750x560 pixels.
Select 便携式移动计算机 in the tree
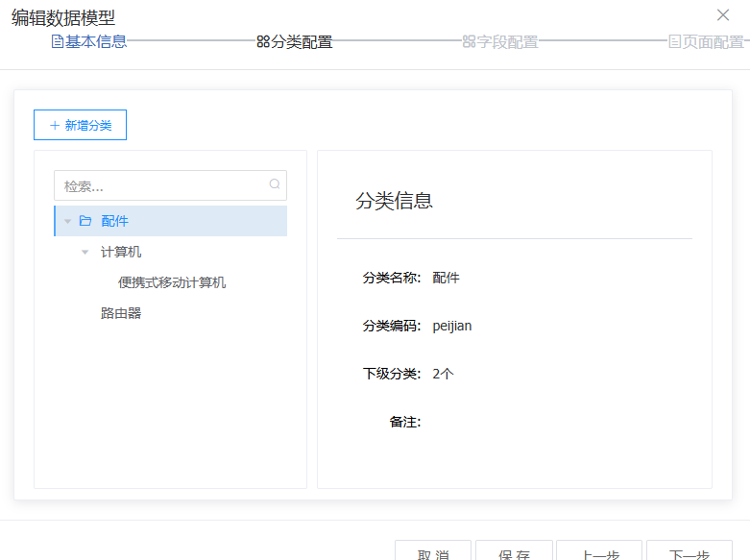(x=172, y=282)
